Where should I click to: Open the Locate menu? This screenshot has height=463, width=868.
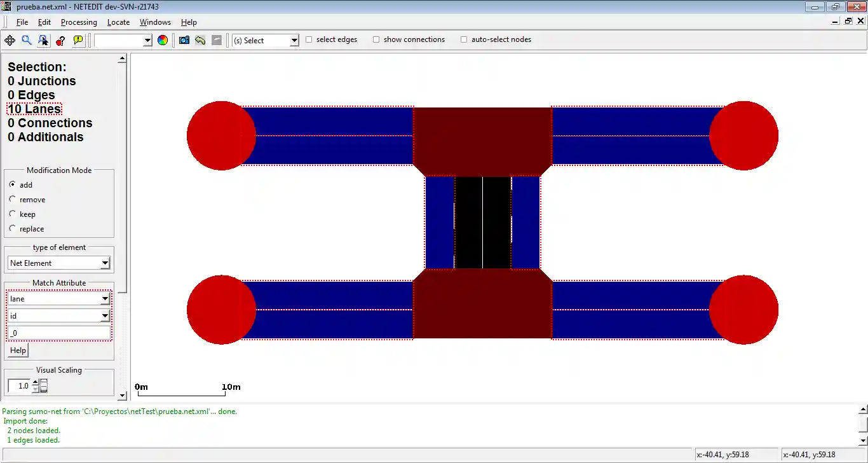coord(118,22)
